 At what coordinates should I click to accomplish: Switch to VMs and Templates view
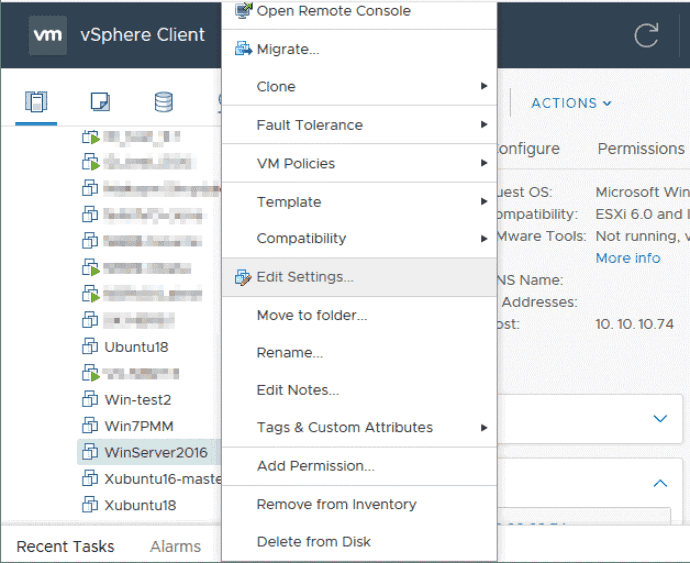click(100, 102)
